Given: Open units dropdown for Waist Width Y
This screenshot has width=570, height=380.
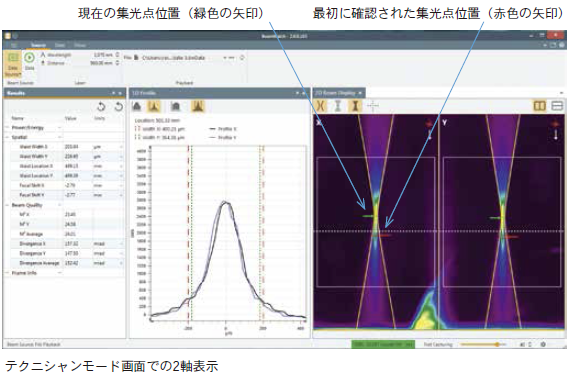Looking at the screenshot, I should point(121,156).
